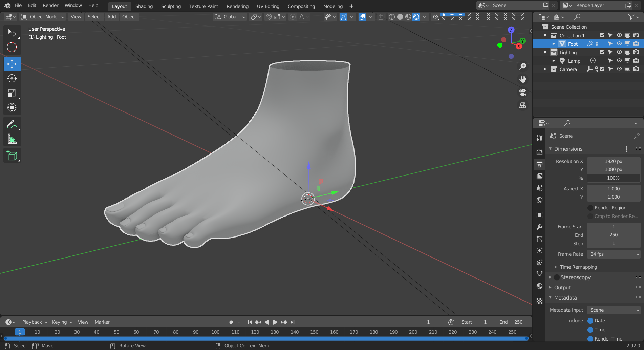Open the Frame Rate dropdown
This screenshot has width=644, height=350.
pyautogui.click(x=614, y=254)
